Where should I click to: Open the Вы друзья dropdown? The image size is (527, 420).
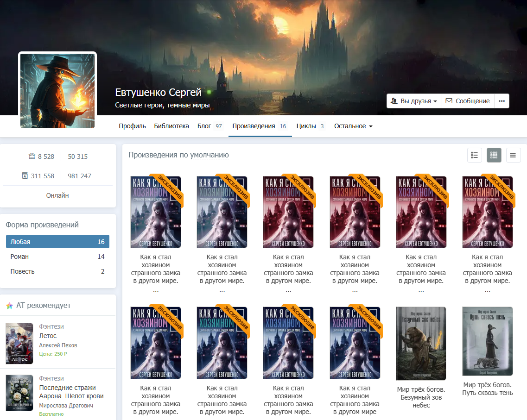tap(414, 101)
